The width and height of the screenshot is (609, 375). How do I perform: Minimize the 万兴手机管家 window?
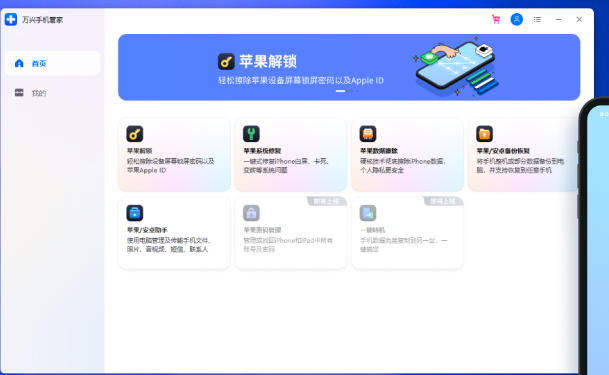pos(559,19)
